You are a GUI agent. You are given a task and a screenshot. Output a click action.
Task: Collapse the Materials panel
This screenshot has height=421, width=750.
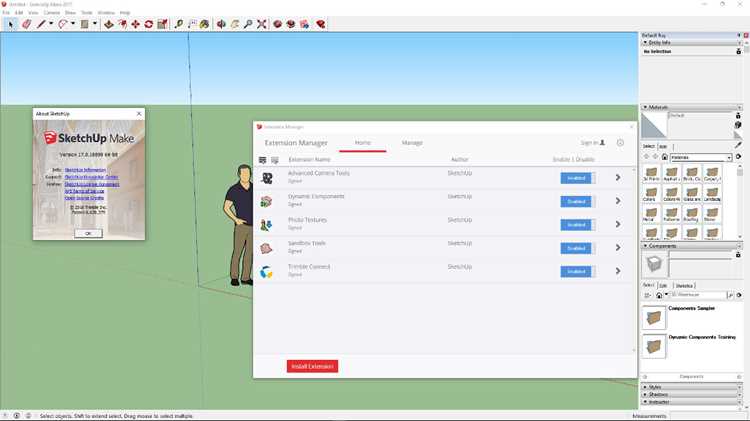(645, 107)
